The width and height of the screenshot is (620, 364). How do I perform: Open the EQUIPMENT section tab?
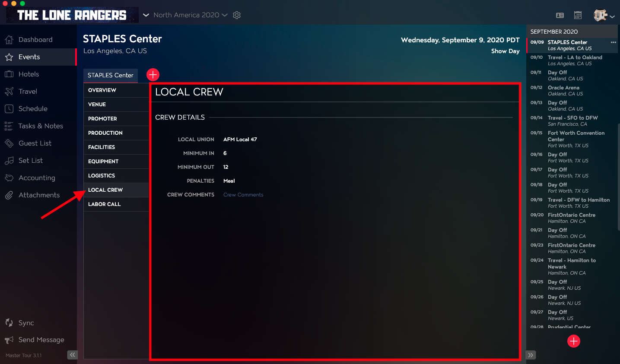pyautogui.click(x=116, y=161)
